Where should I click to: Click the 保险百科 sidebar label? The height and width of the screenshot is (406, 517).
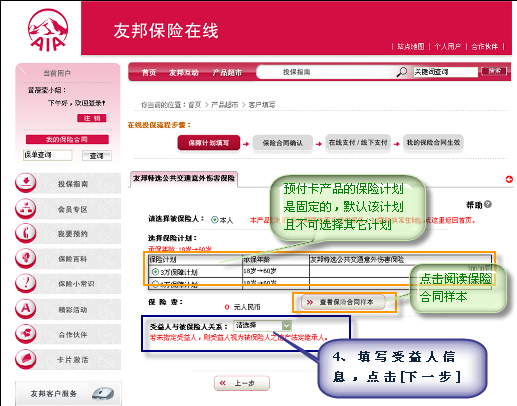pos(73,259)
